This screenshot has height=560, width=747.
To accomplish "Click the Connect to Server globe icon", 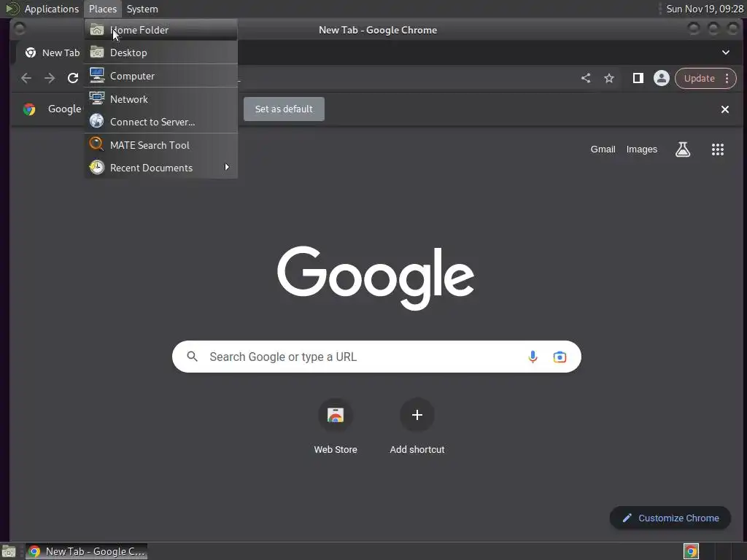I will (x=97, y=121).
